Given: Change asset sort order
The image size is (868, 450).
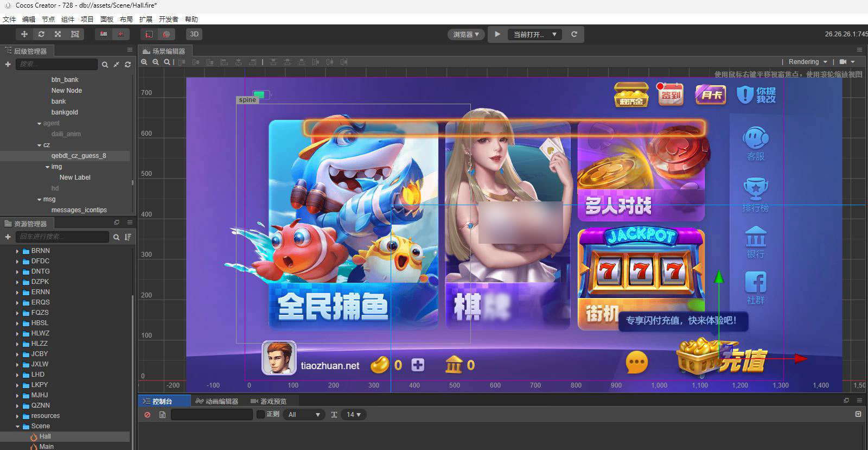Looking at the screenshot, I should (x=128, y=237).
